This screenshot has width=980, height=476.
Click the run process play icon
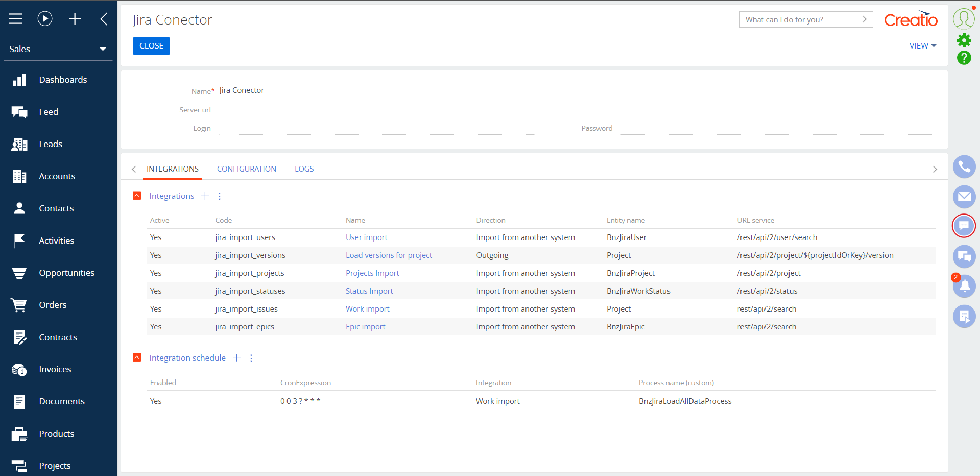pos(45,19)
